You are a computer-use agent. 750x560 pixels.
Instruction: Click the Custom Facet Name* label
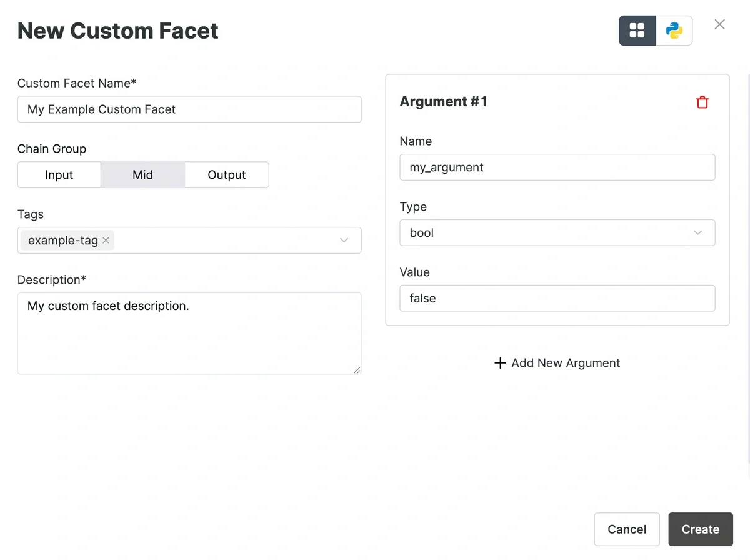(x=77, y=83)
